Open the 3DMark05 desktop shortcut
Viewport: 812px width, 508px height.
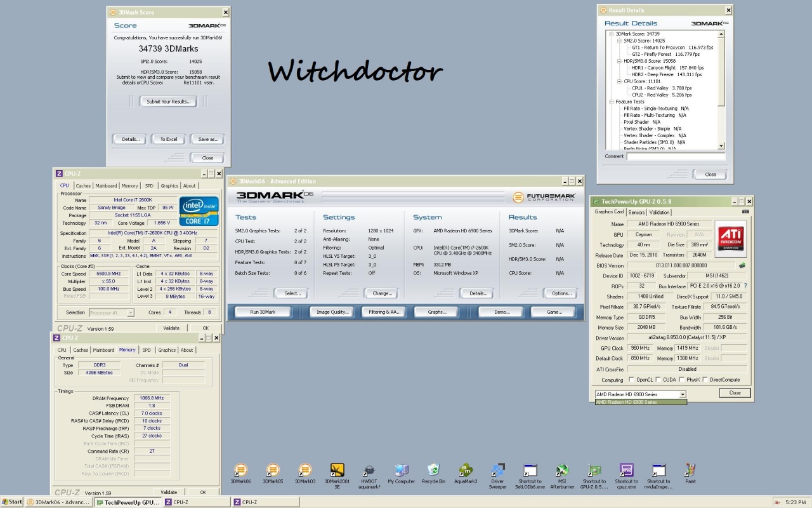[x=273, y=471]
